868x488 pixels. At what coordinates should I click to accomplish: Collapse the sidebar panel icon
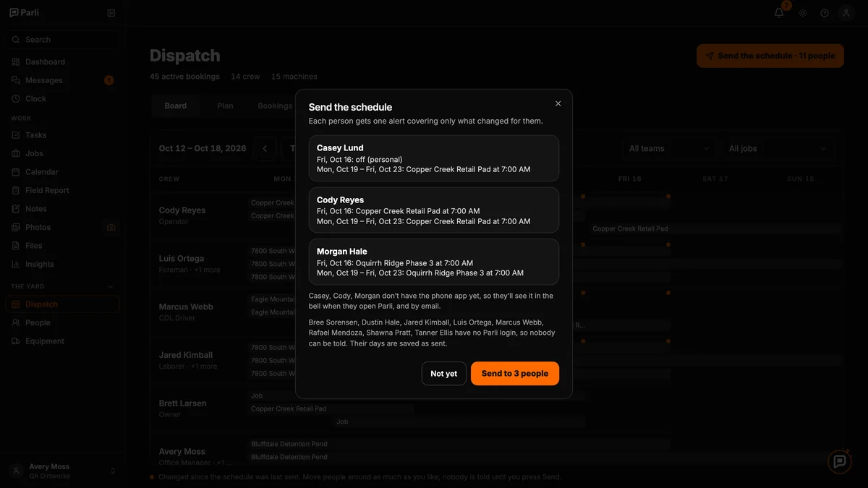111,13
